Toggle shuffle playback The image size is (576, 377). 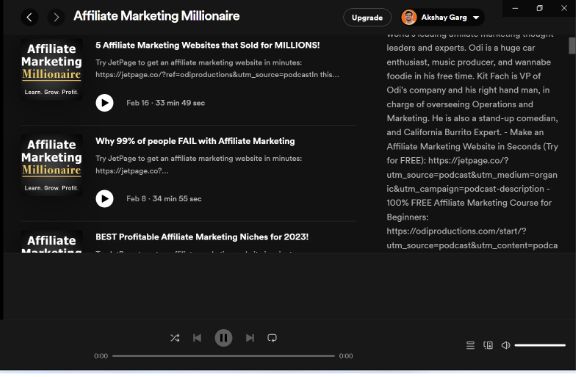click(x=175, y=338)
